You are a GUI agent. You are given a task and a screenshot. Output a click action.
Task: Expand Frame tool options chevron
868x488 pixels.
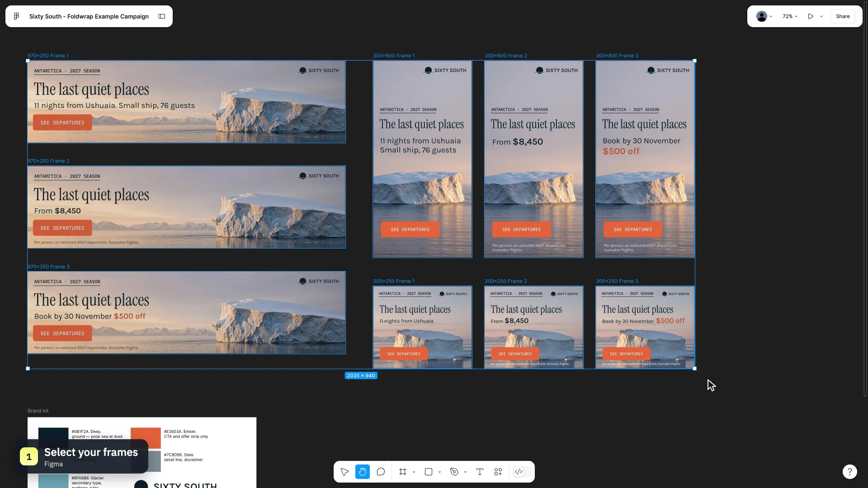pos(414,472)
